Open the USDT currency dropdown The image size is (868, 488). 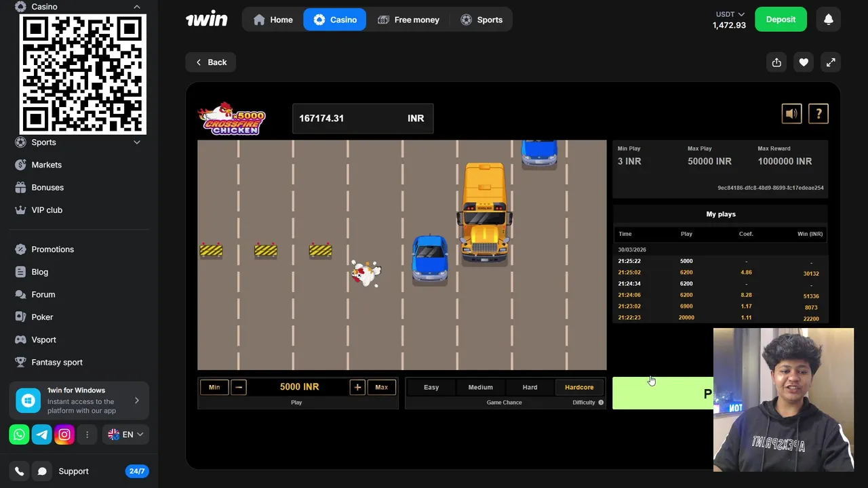[730, 14]
